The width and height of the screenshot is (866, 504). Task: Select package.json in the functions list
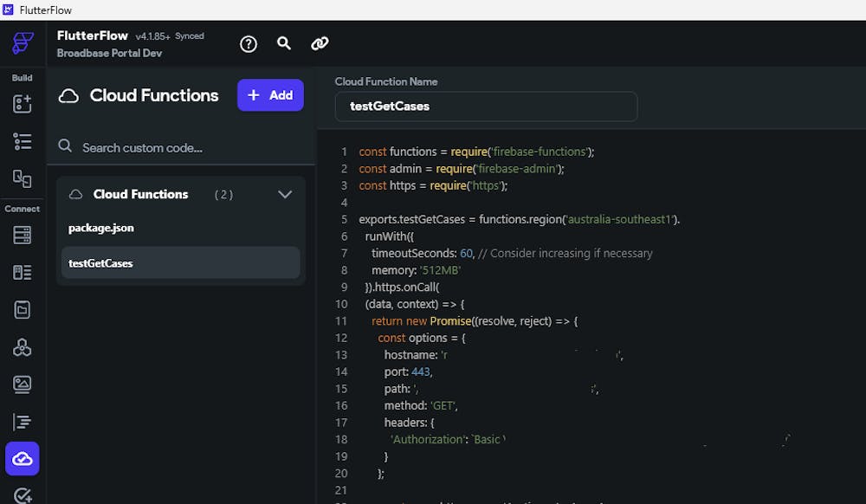pyautogui.click(x=101, y=228)
